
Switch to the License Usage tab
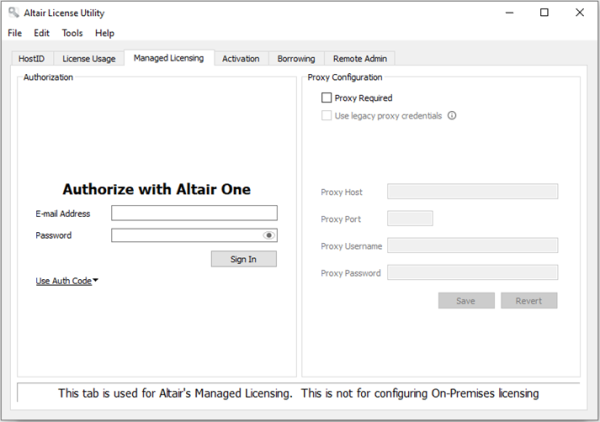pos(90,59)
